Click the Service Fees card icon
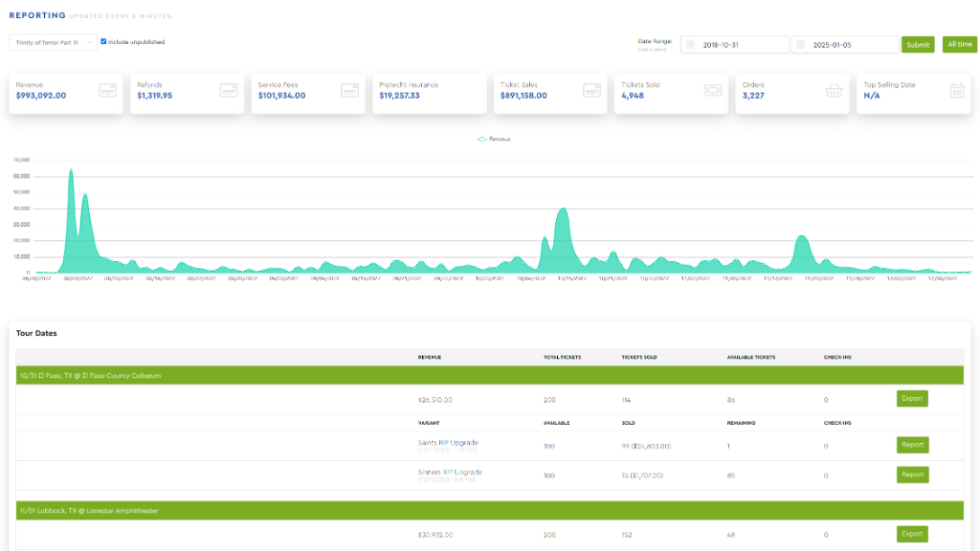The width and height of the screenshot is (980, 551). pyautogui.click(x=349, y=90)
